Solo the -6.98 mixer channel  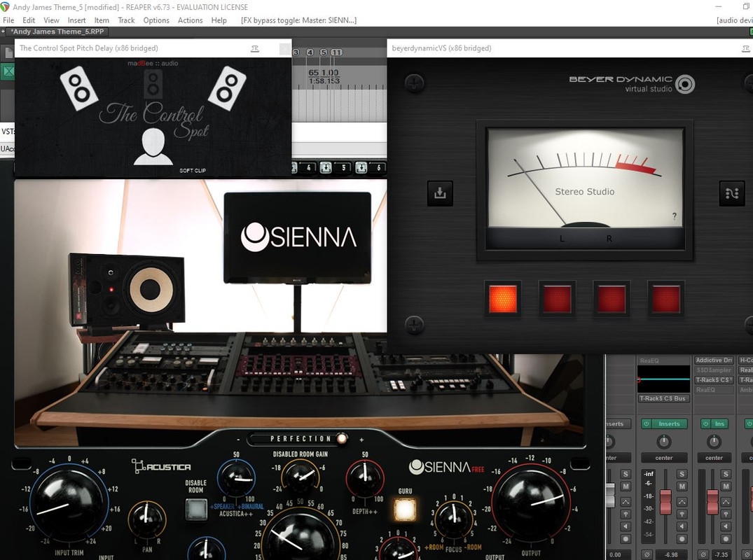(682, 474)
